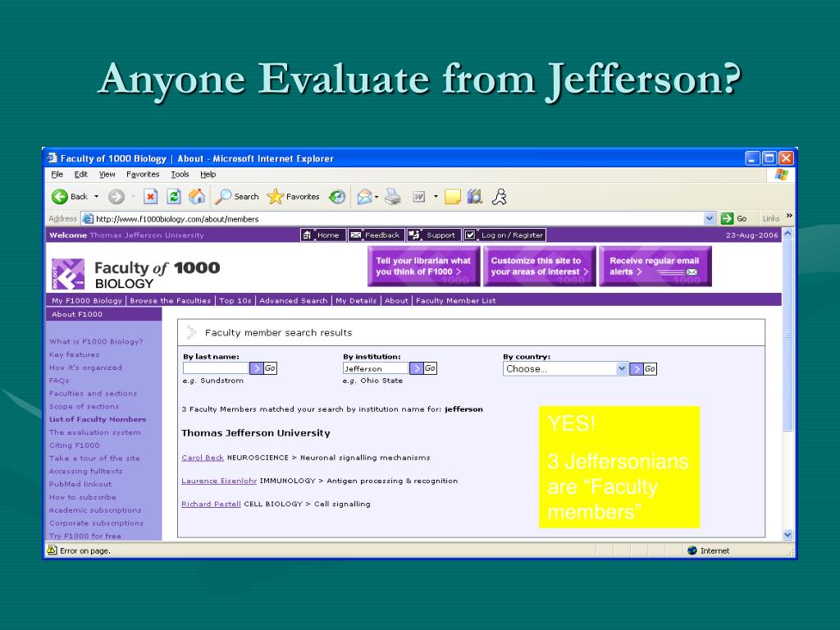Open the Favorites menu
840x630 pixels.
[143, 174]
